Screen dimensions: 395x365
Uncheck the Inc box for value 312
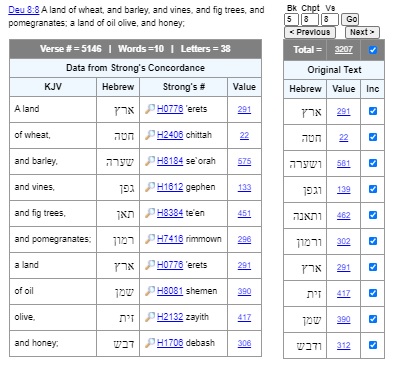pyautogui.click(x=373, y=345)
